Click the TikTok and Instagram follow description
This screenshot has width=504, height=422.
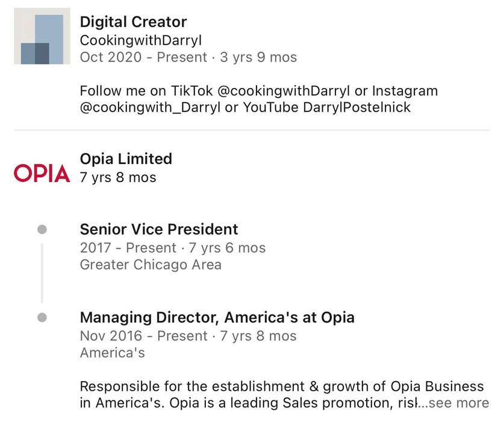tap(259, 99)
